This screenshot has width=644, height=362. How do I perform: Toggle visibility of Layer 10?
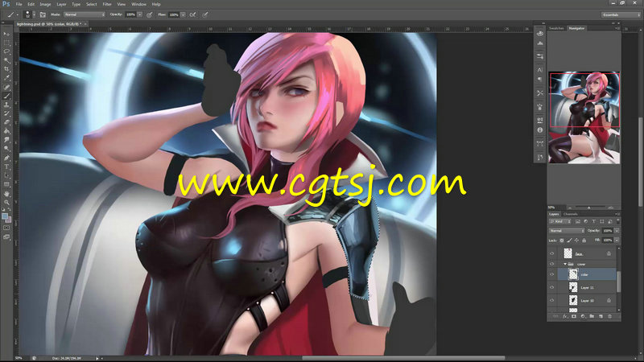pos(553,300)
